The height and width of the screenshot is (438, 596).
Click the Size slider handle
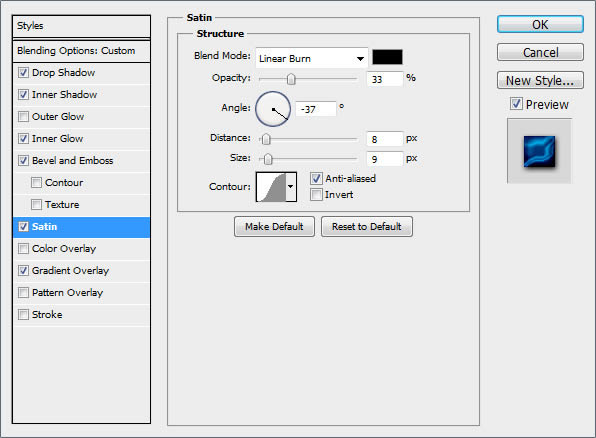[268, 159]
